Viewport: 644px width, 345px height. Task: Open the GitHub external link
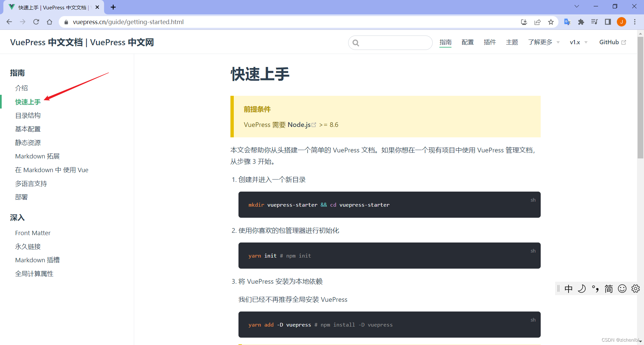[612, 42]
